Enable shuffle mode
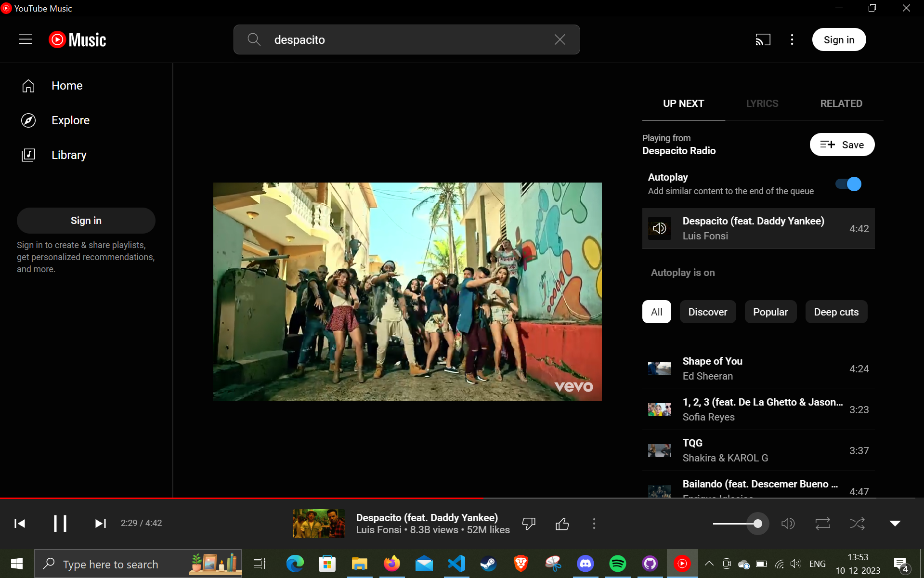Screen dimensions: 924x578 (858, 523)
